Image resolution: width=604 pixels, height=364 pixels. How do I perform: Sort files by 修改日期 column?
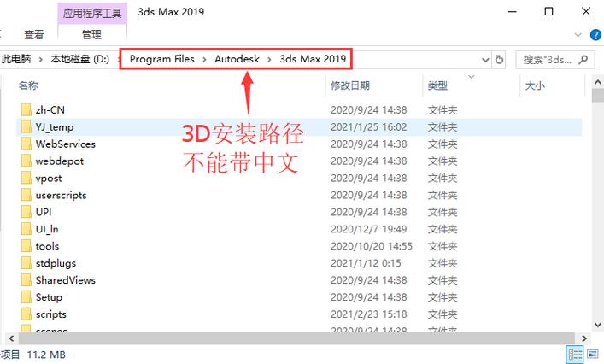350,85
